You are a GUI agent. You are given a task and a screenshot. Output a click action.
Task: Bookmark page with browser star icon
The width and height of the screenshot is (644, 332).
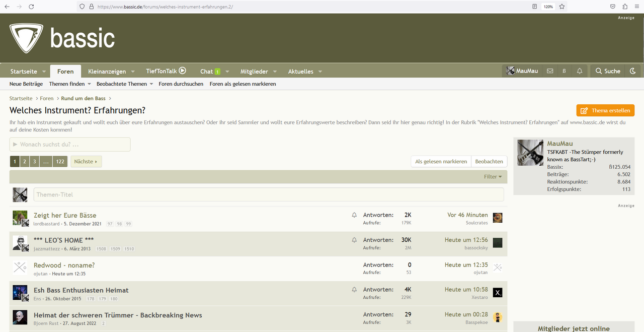point(562,7)
